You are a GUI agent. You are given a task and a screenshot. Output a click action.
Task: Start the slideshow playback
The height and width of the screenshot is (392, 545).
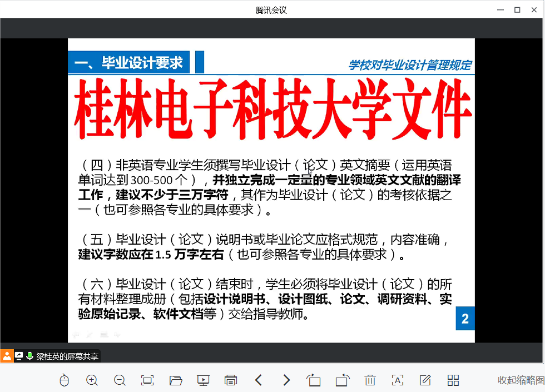tap(203, 380)
